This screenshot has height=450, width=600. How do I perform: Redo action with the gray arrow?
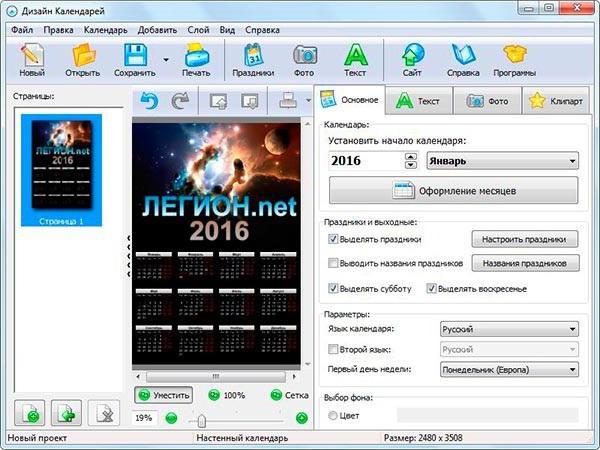click(x=180, y=101)
